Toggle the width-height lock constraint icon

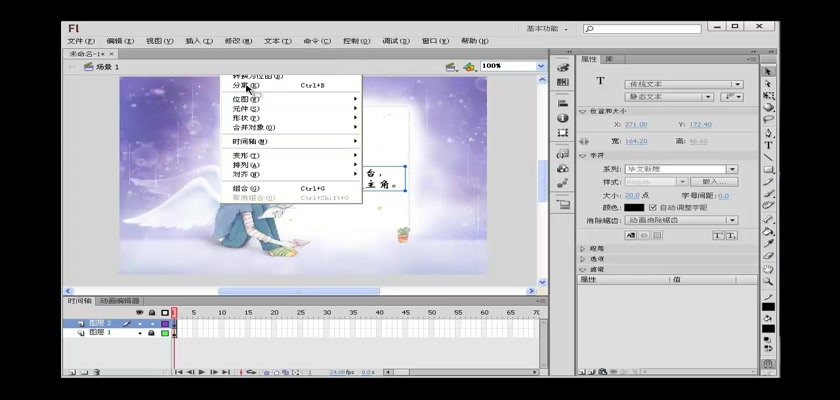[584, 141]
